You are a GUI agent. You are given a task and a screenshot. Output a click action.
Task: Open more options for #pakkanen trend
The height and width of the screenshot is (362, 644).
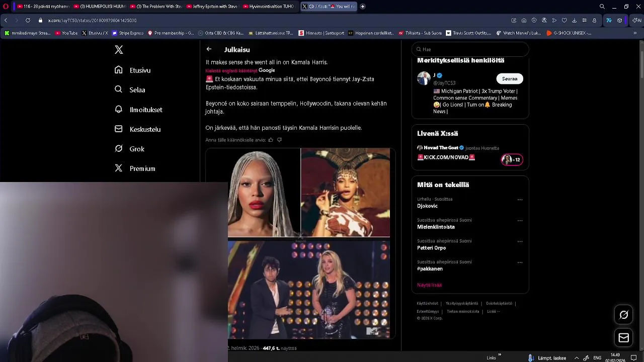point(520,262)
